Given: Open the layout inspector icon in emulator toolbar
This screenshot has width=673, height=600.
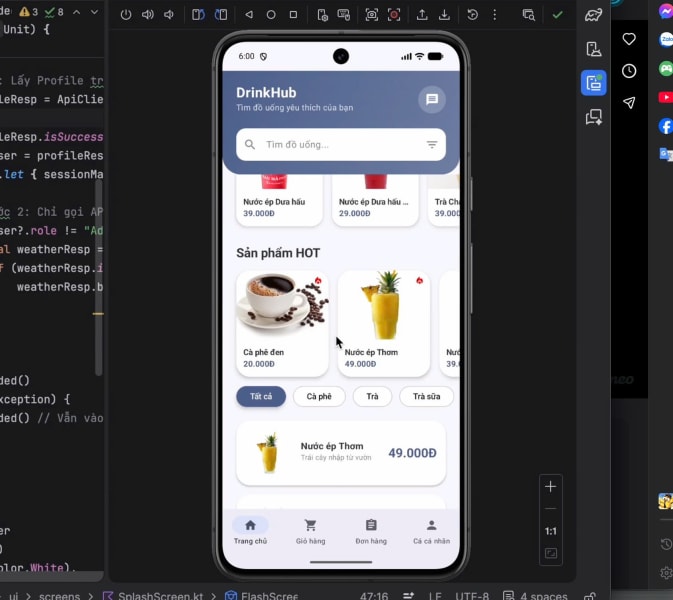Looking at the screenshot, I should click(528, 15).
